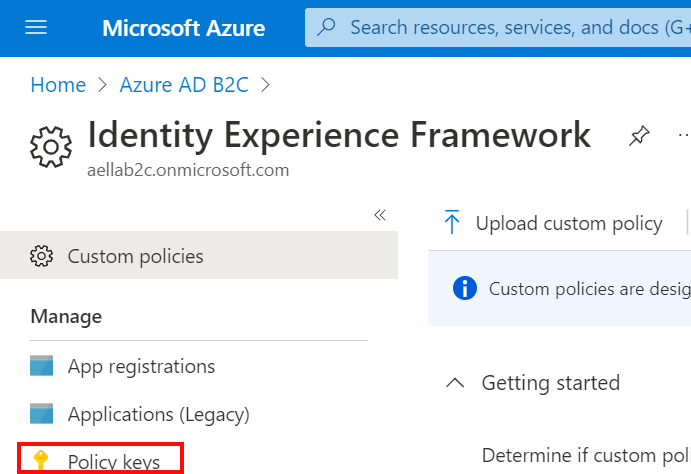This screenshot has height=474, width=691.
Task: Click the blue info icon in banner
Action: click(x=464, y=289)
